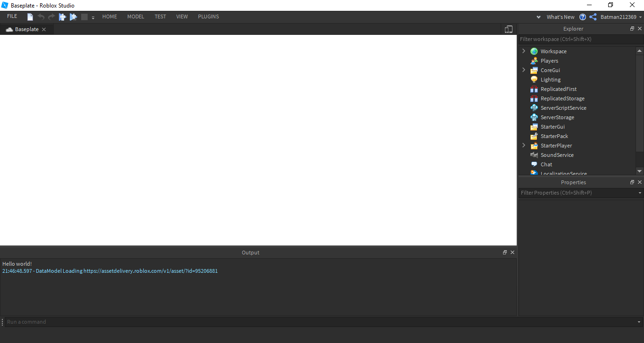644x343 pixels.
Task: Select Lighting in the Explorer tree
Action: pos(551,80)
